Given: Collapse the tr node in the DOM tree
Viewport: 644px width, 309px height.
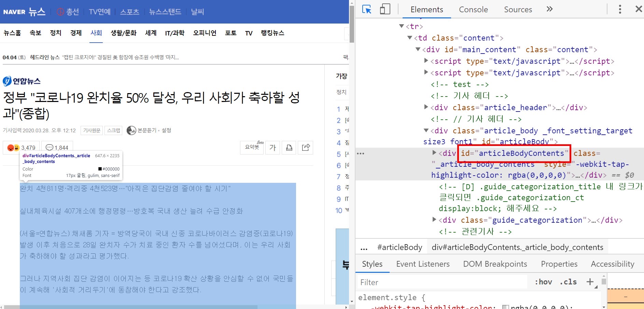Looking at the screenshot, I should [402, 26].
